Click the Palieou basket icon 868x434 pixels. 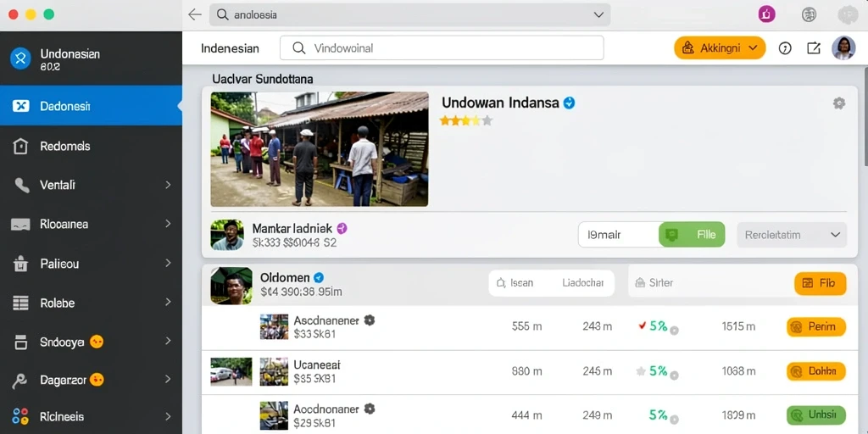[x=20, y=264]
